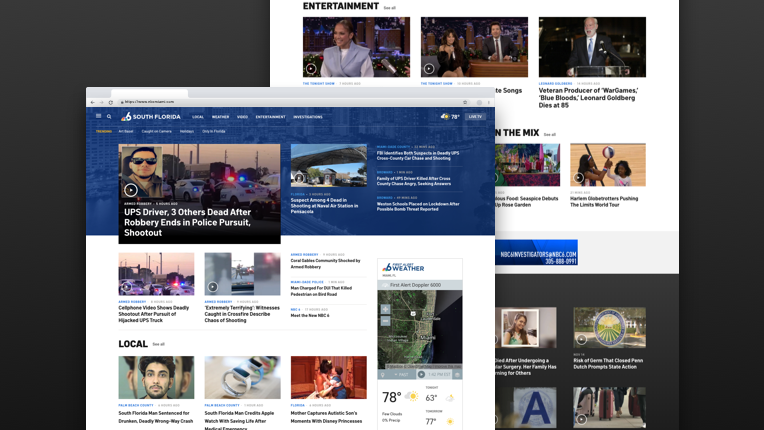Viewport: 764px width, 430px height.
Task: Open the Disney Princesses story thumbnail
Action: (328, 377)
